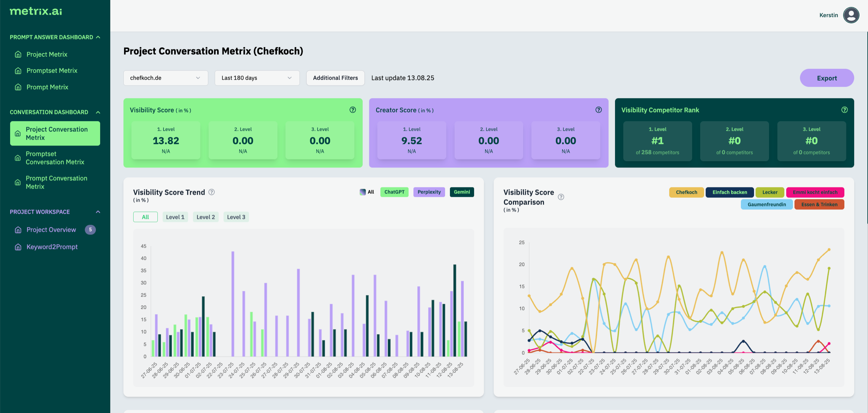The image size is (868, 413).
Task: Click the metrix.ai logo
Action: coord(36,11)
